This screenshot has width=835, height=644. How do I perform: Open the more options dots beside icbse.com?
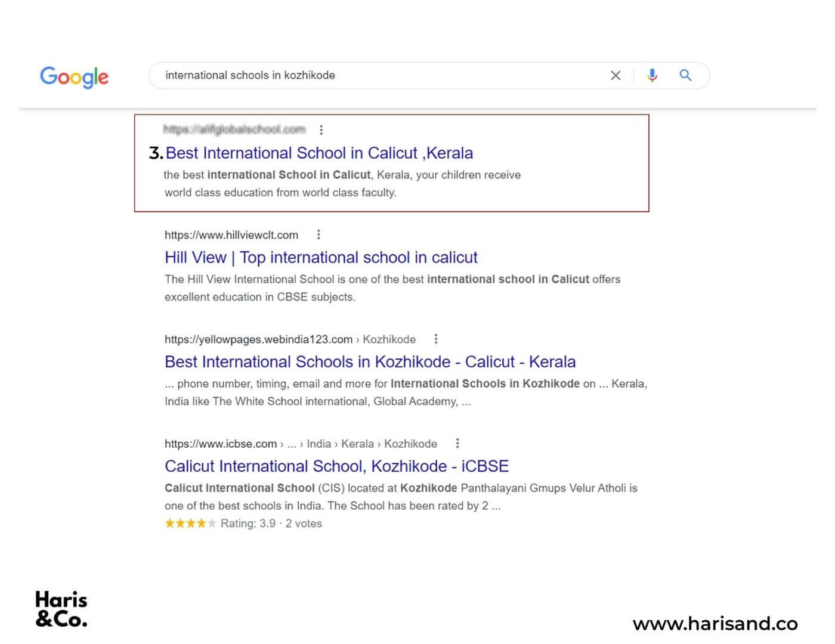[457, 443]
